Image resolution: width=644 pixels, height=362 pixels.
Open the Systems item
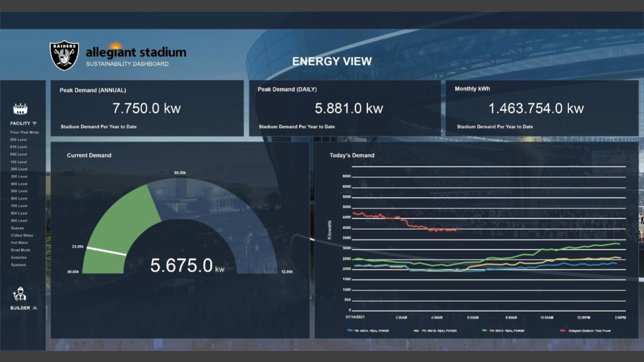(18, 265)
